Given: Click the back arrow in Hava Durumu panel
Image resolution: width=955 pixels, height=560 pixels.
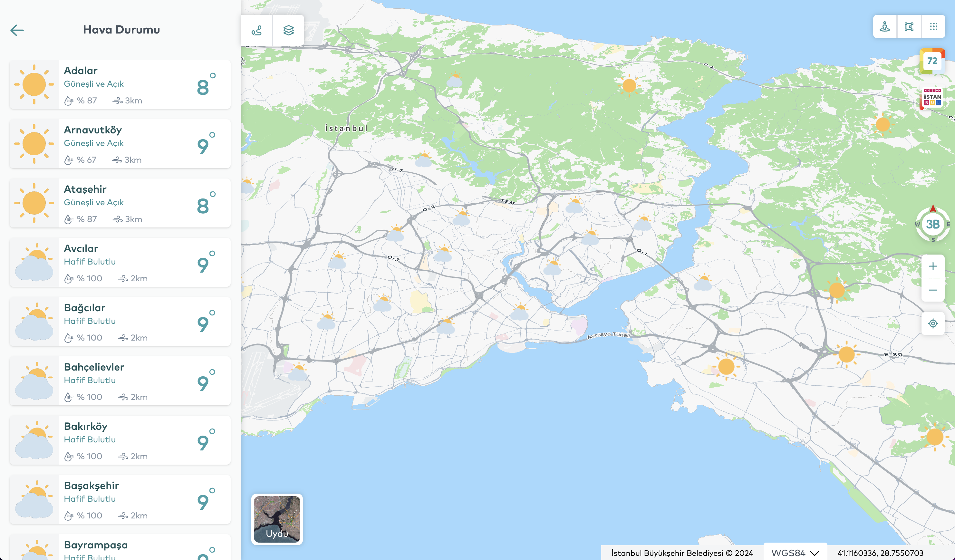Looking at the screenshot, I should [17, 30].
